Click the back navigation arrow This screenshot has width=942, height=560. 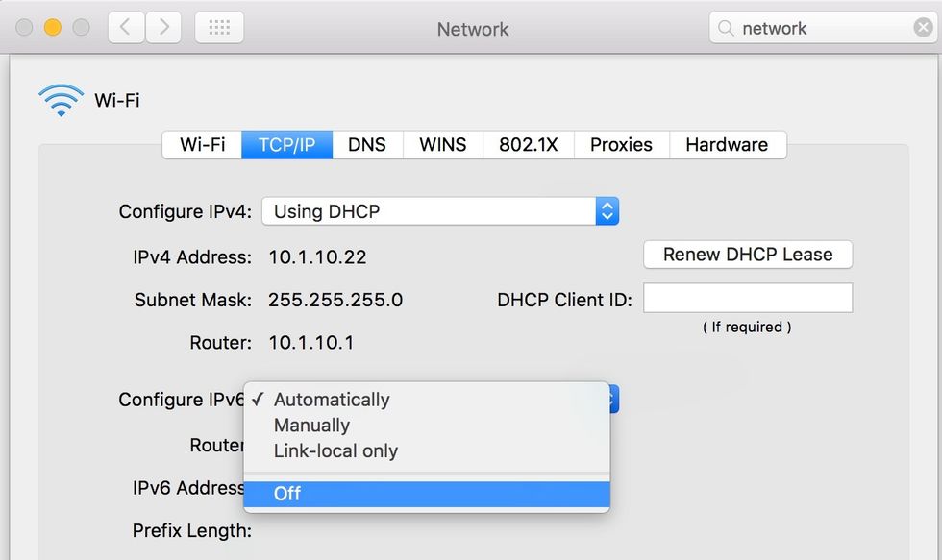tap(124, 27)
